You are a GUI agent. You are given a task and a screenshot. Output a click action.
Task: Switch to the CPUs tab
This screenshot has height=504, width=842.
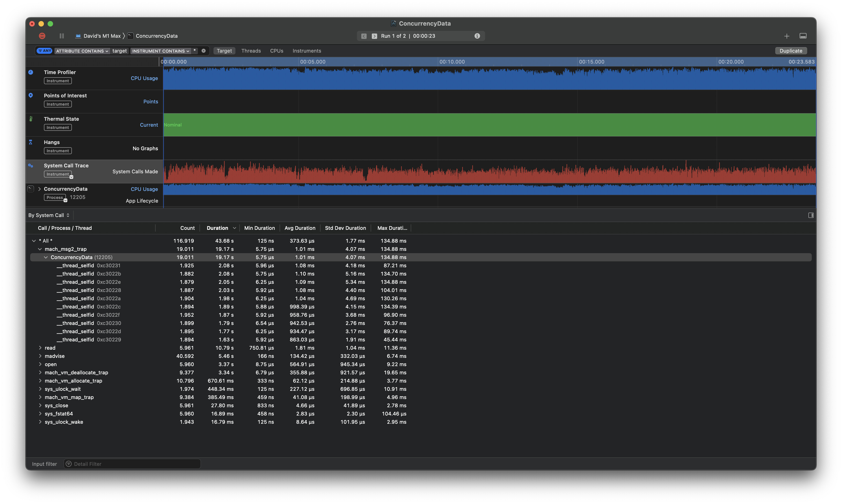click(x=276, y=51)
